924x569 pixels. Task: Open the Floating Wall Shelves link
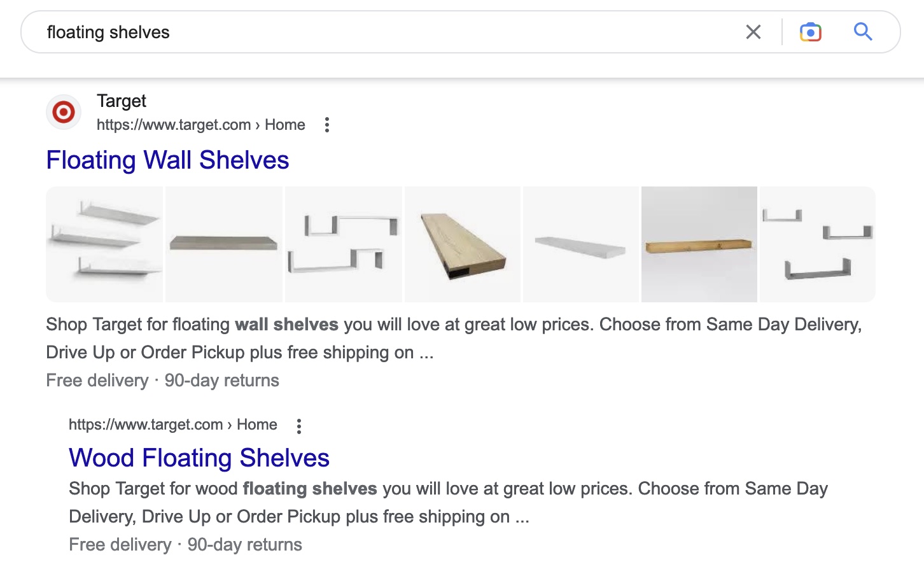pyautogui.click(x=167, y=160)
